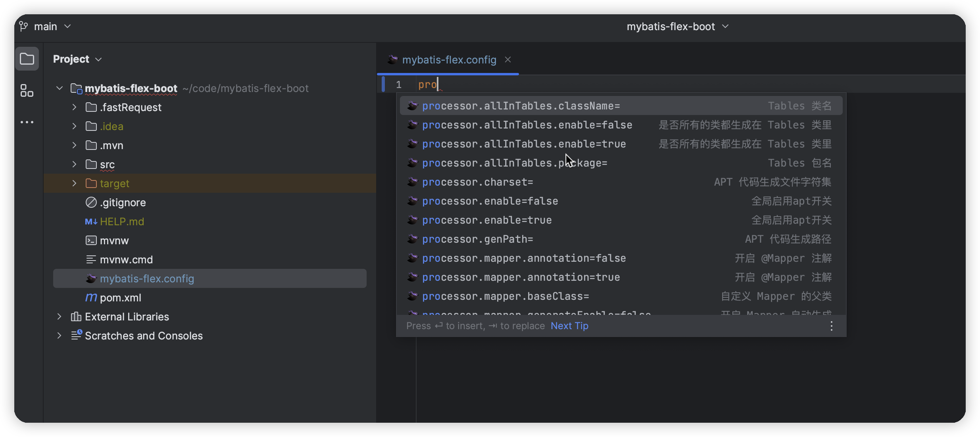Screen dimensions: 980x437
Task: Choose processor.allInTables.package= completion
Action: pyautogui.click(x=621, y=163)
